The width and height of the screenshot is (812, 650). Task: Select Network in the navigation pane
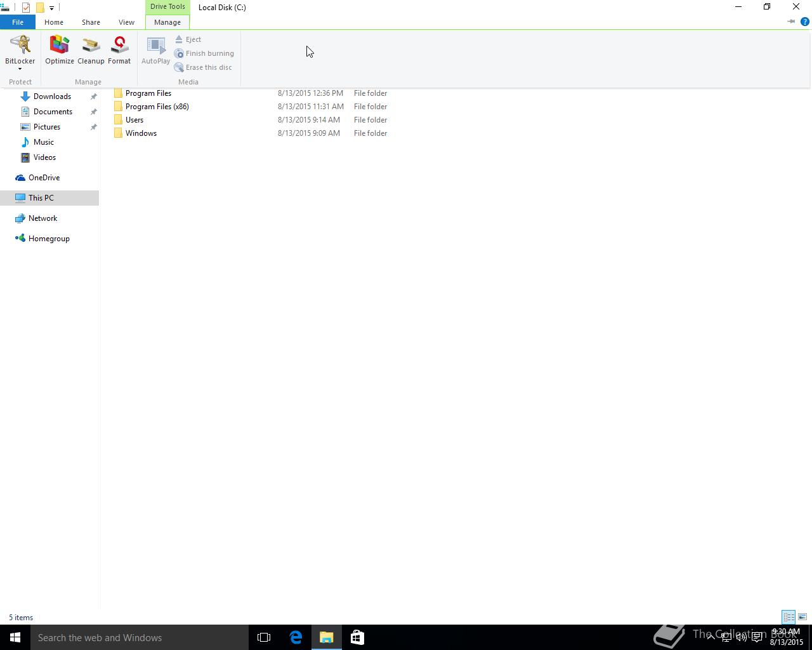click(43, 218)
